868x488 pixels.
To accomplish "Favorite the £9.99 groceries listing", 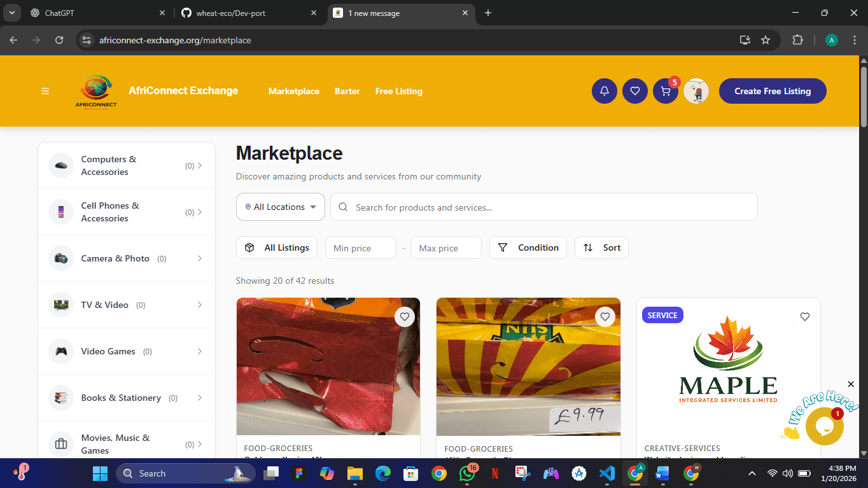I will [605, 316].
